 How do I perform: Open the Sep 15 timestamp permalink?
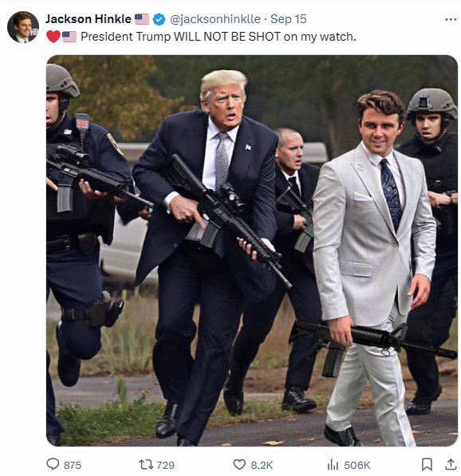[288, 19]
